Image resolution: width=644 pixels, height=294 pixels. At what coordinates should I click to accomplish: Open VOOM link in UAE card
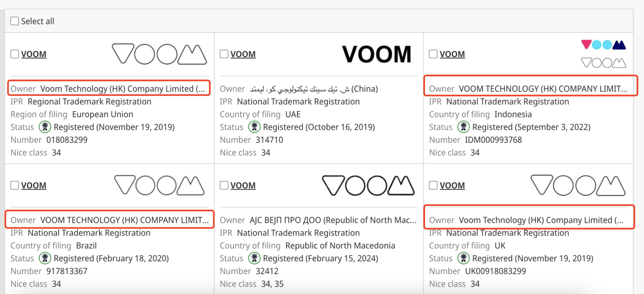click(x=243, y=54)
